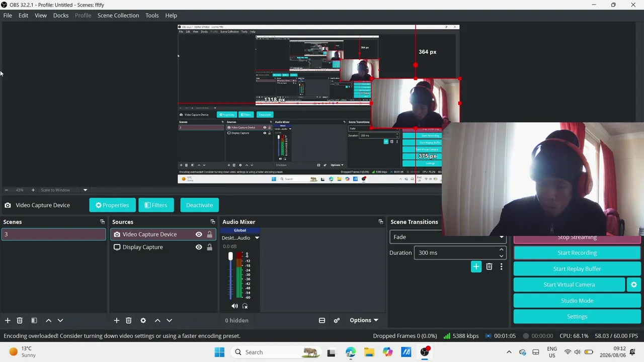Float the Sources dock panel
The image size is (644, 362).
tap(213, 222)
